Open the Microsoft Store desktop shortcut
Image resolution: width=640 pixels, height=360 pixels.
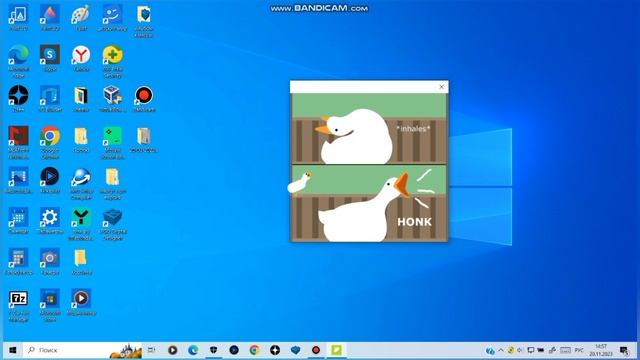click(x=50, y=305)
